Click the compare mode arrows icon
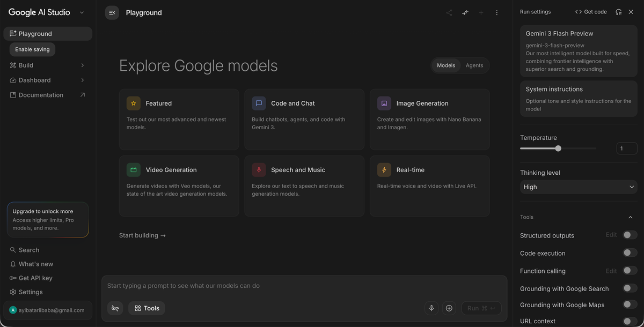 coord(465,13)
